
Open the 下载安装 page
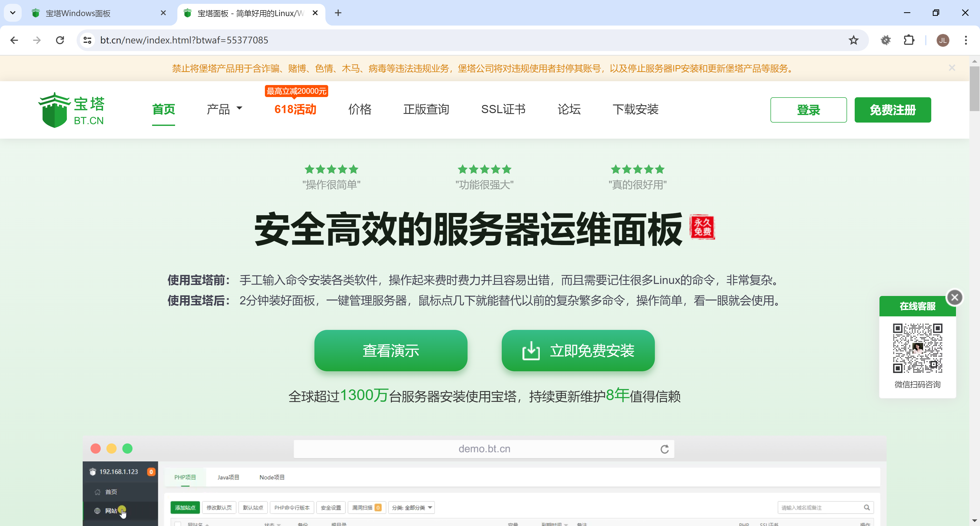pyautogui.click(x=635, y=110)
